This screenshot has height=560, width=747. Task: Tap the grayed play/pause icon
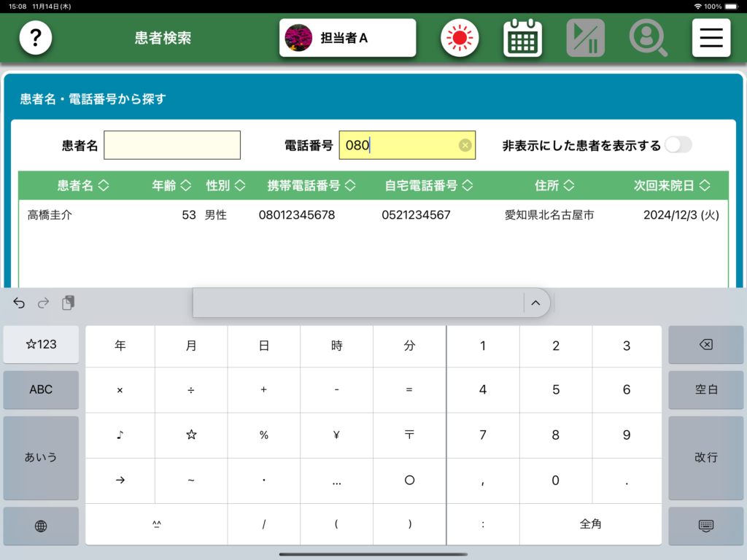585,38
